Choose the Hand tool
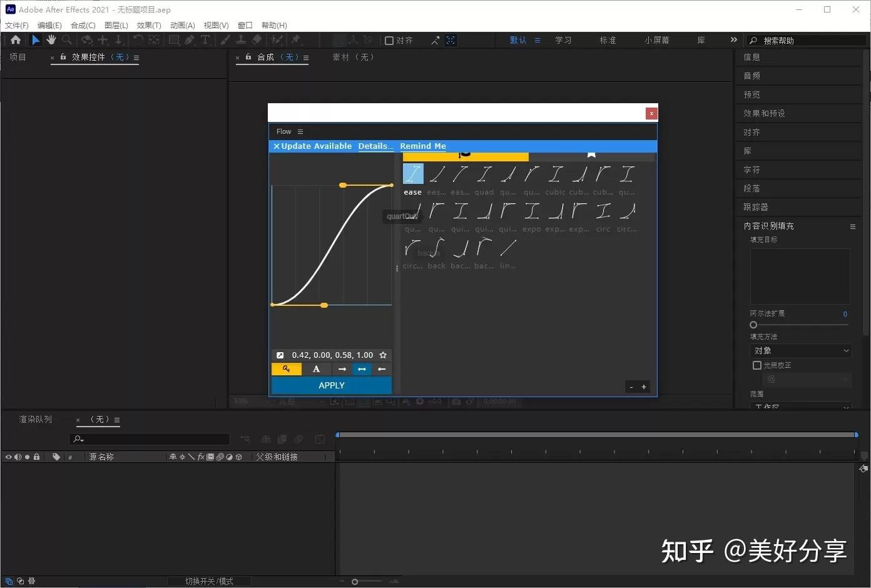 (51, 39)
